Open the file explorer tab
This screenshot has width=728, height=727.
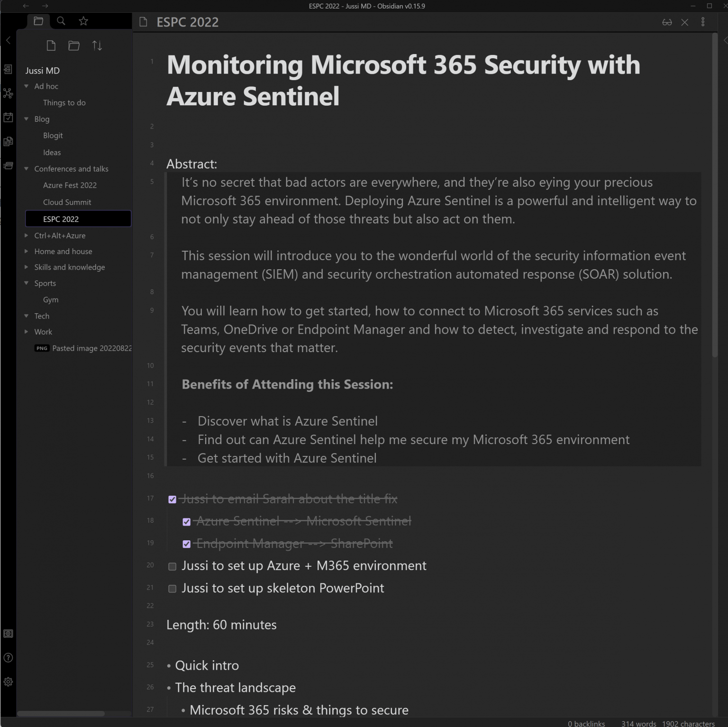click(x=38, y=21)
